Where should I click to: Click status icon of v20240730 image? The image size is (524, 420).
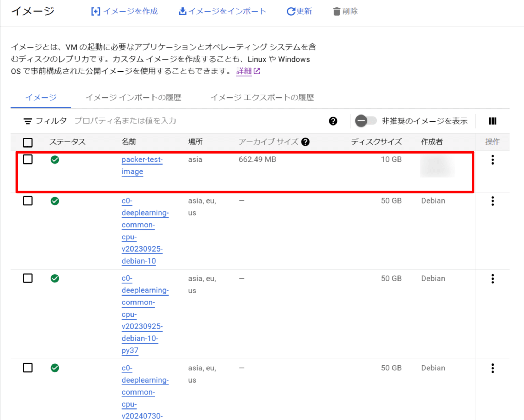[x=55, y=368]
